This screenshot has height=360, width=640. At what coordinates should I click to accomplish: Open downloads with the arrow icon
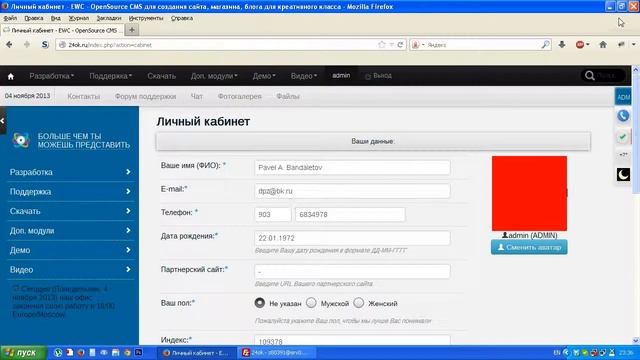pyautogui.click(x=562, y=44)
